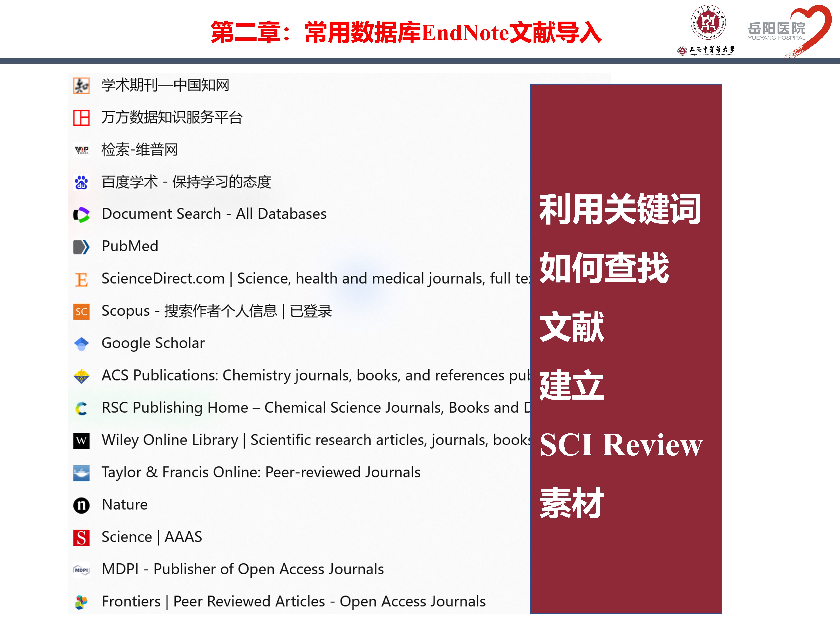Select the Google Scholar entry text
Screen dimensions: 840x630
[153, 344]
